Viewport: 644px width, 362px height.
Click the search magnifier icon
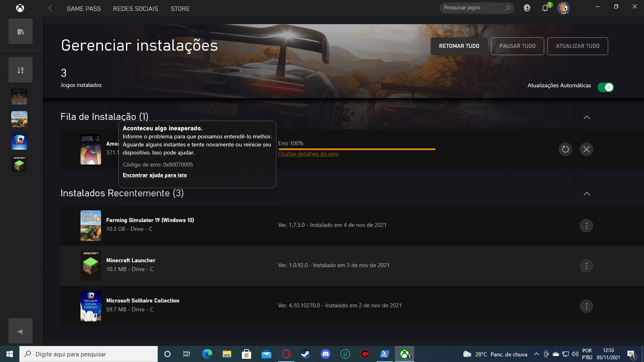point(508,8)
